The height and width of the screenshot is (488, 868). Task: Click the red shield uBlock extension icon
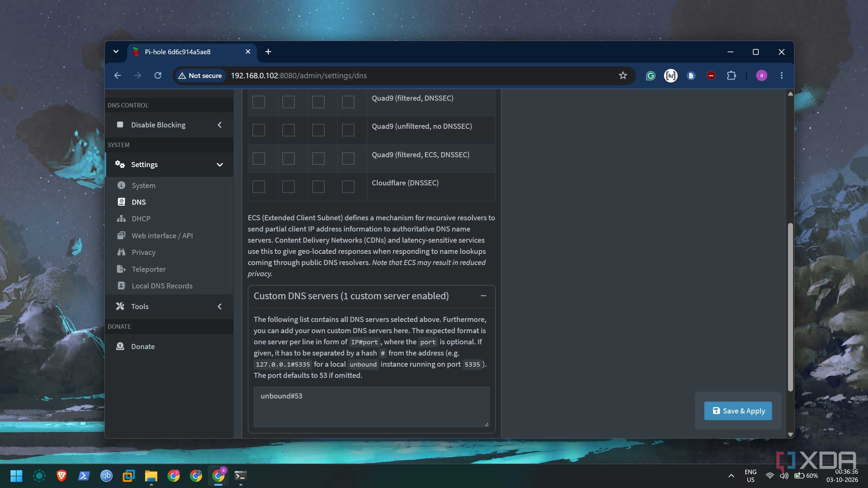711,76
